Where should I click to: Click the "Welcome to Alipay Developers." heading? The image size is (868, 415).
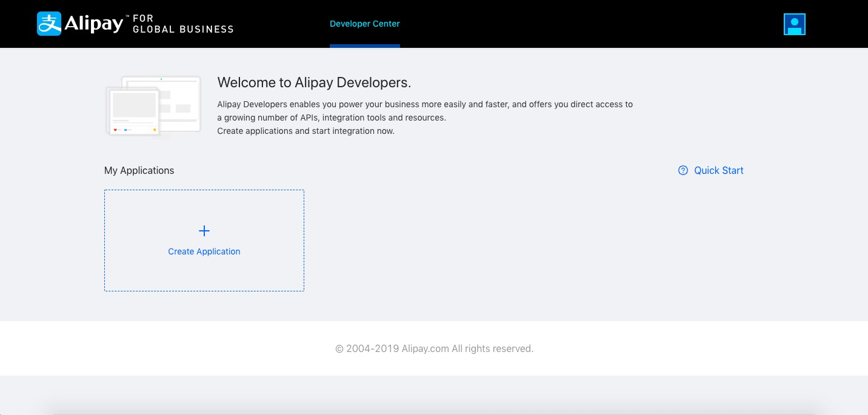(314, 82)
